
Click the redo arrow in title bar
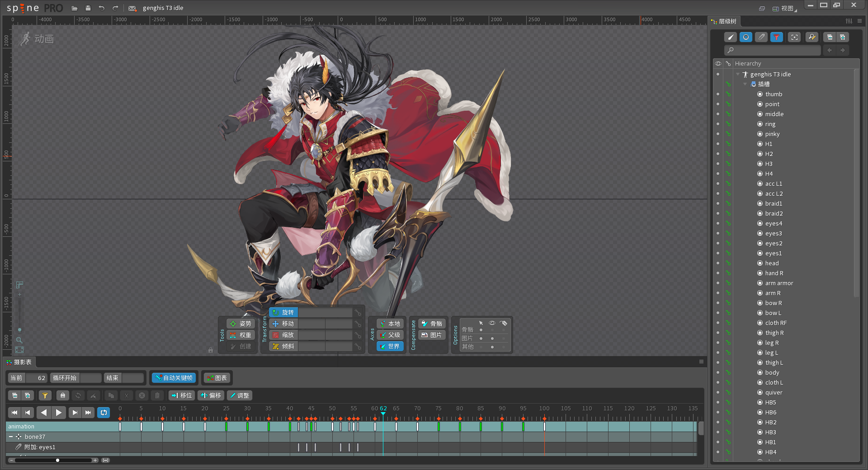pos(115,8)
